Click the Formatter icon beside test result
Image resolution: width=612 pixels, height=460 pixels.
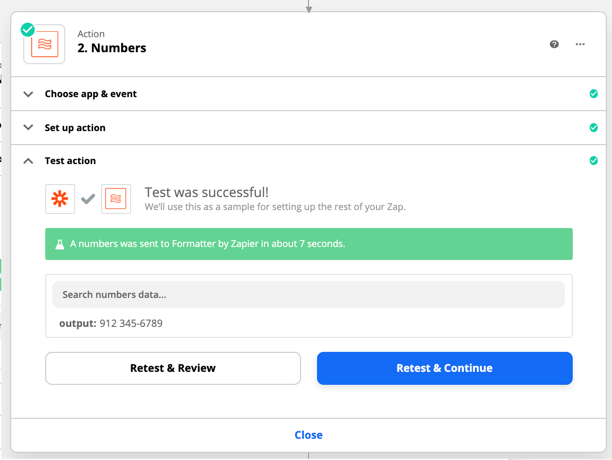click(x=116, y=199)
